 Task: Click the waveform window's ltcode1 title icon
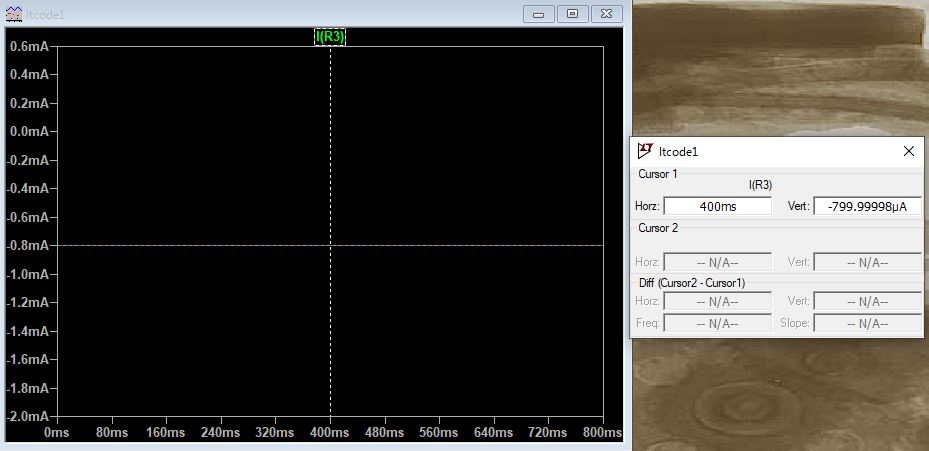pyautogui.click(x=13, y=14)
